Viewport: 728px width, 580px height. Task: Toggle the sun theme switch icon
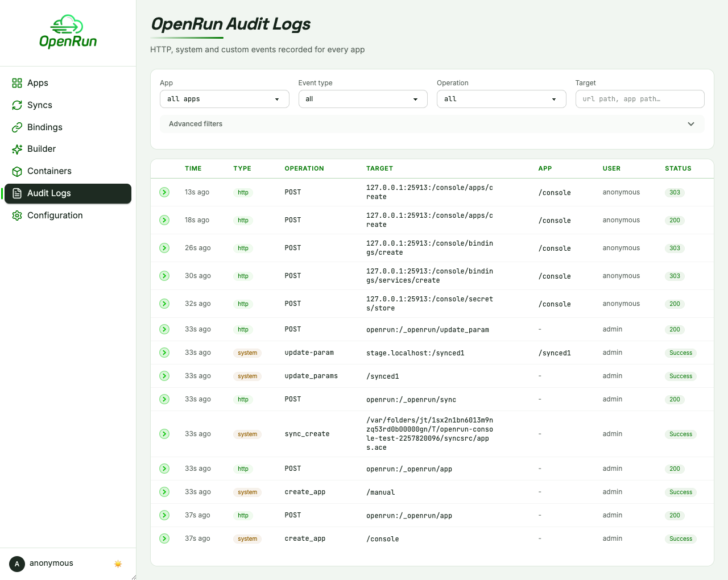click(x=118, y=564)
